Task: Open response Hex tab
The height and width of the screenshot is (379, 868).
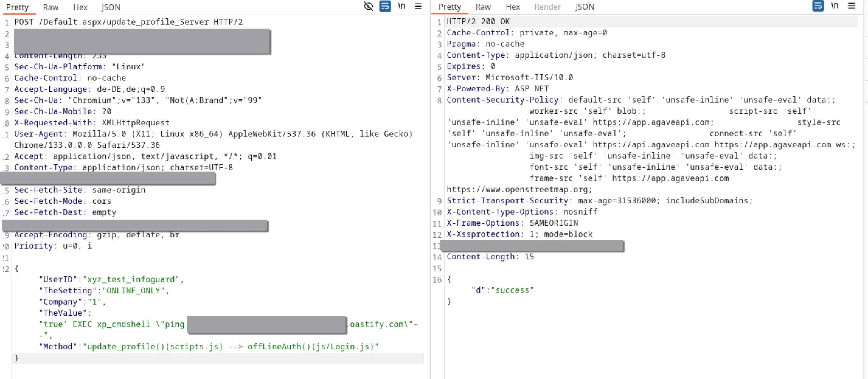Action: tap(513, 7)
